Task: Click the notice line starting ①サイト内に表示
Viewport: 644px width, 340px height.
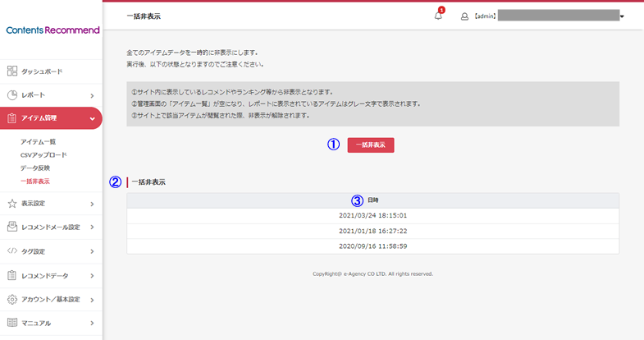Action: pos(232,92)
